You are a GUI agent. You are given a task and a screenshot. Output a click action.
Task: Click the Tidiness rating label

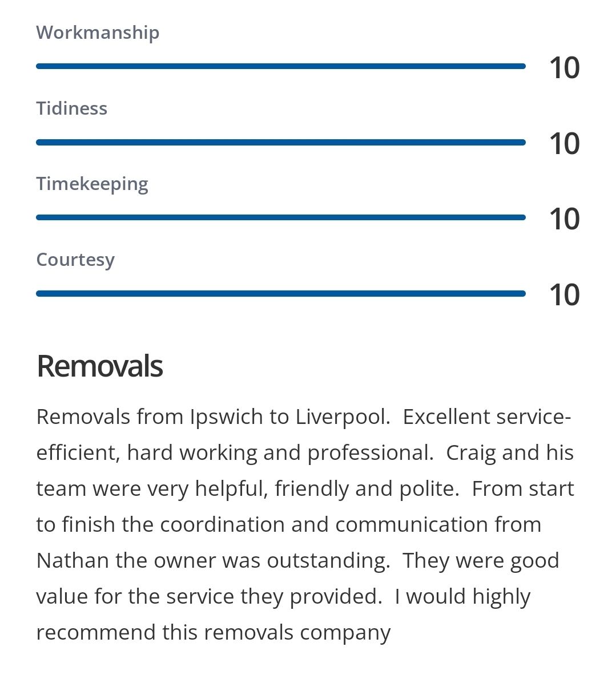(x=71, y=108)
